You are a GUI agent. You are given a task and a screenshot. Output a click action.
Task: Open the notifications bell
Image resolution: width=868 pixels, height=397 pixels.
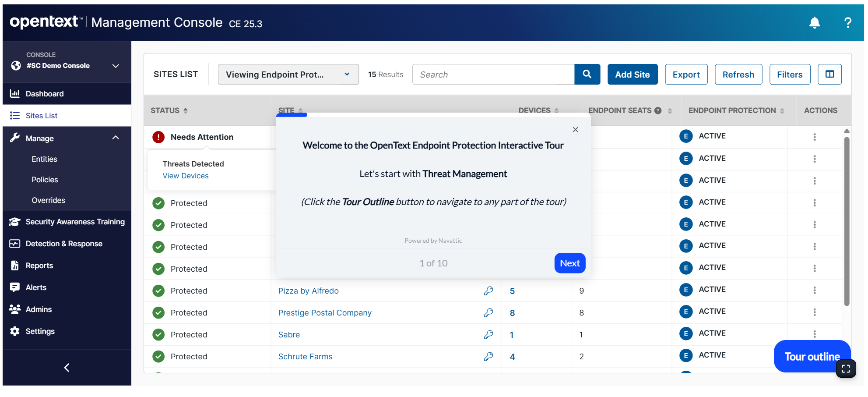[x=814, y=22]
